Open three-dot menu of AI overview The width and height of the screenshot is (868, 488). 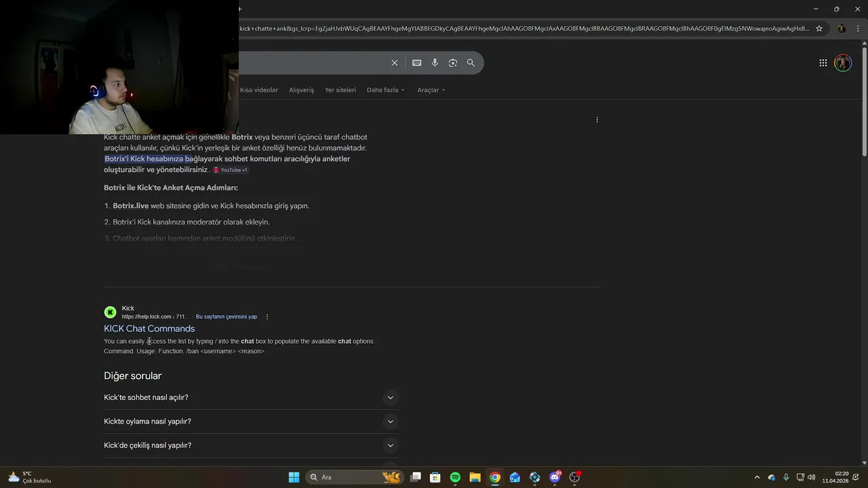597,120
